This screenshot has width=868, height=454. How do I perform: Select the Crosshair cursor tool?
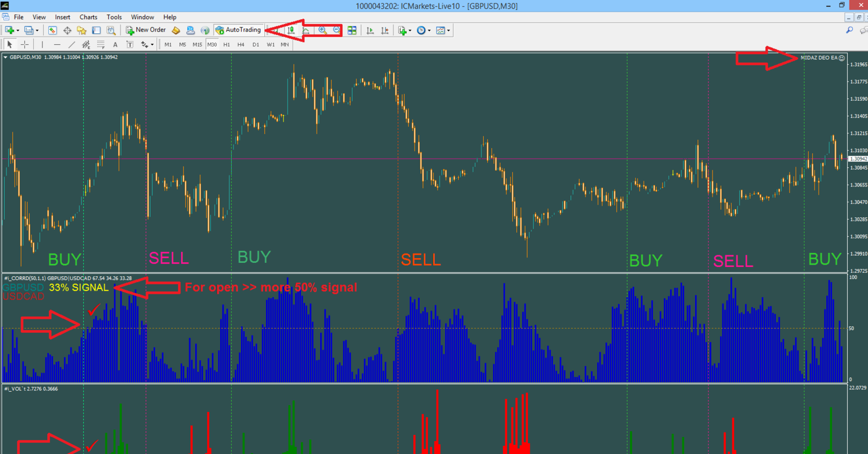click(x=24, y=45)
